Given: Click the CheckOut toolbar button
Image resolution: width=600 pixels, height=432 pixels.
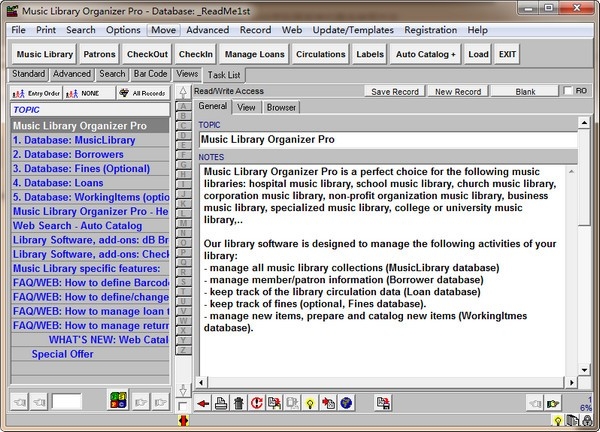Looking at the screenshot, I should (147, 53).
